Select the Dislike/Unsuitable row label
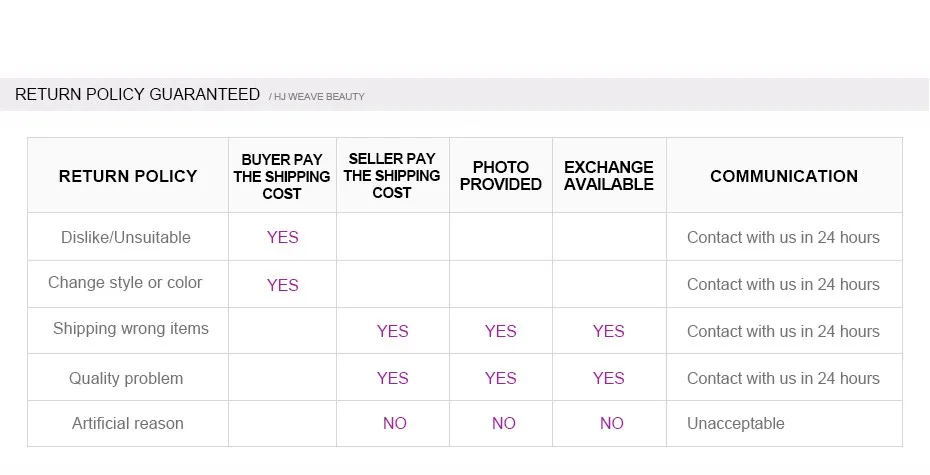This screenshot has height=475, width=930. coord(126,237)
